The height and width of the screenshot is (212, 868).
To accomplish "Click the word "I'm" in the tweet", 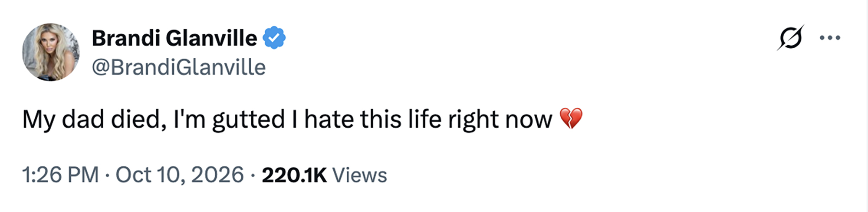I will tap(189, 119).
